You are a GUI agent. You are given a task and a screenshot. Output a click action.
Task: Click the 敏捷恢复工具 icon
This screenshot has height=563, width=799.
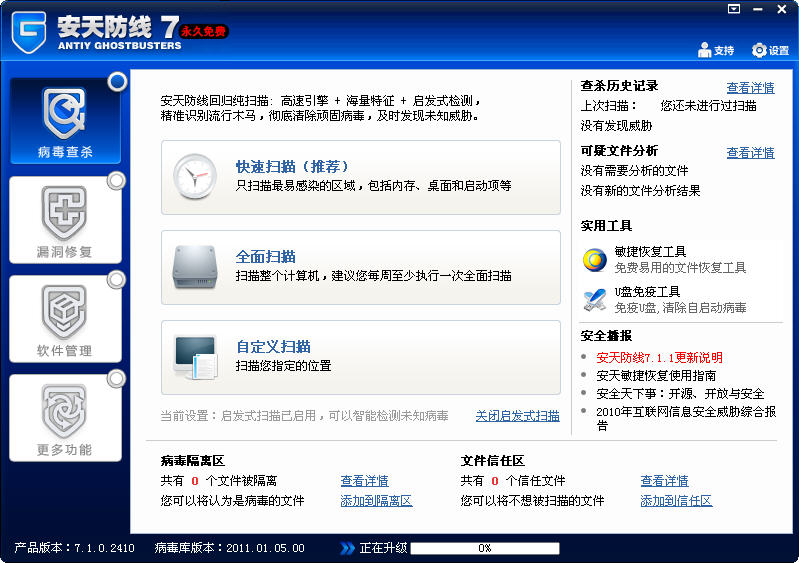(x=595, y=260)
